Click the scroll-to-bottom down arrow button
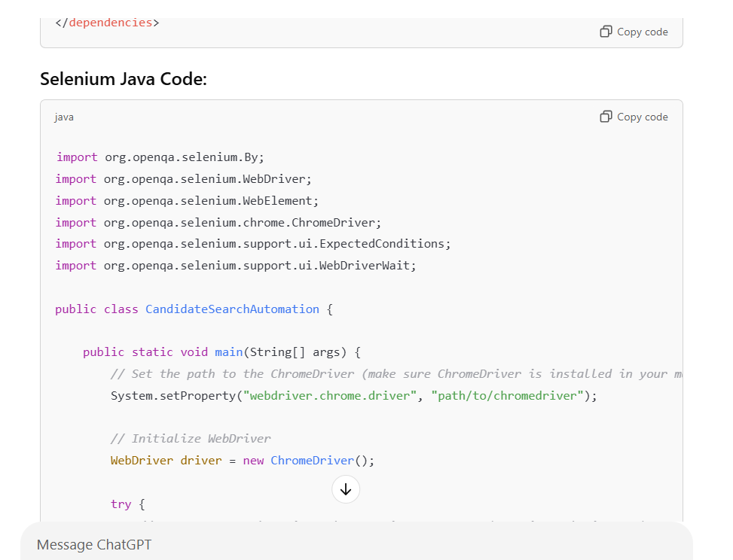Screen dimensions: 733x560 tap(346, 489)
